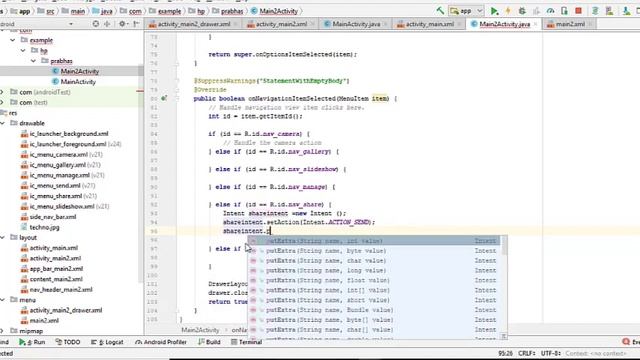Image resolution: width=640 pixels, height=360 pixels.
Task: Collapse the menu folder
Action: [x=2, y=300]
